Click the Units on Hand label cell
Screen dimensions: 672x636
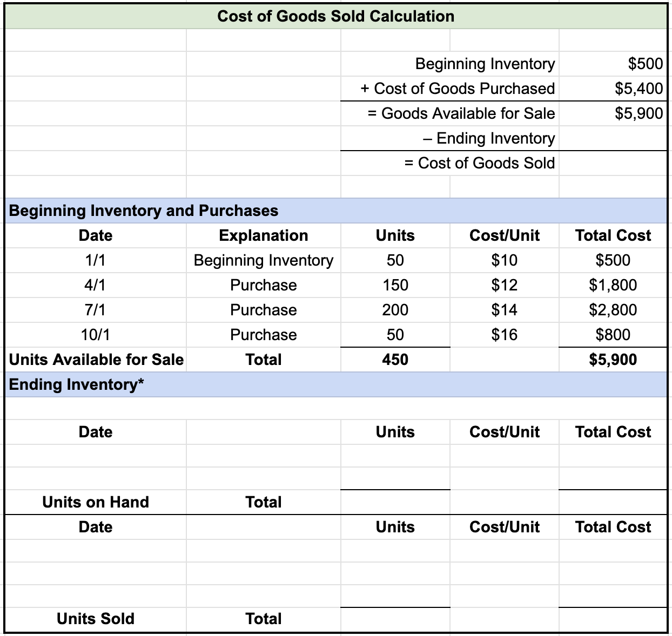pyautogui.click(x=95, y=502)
